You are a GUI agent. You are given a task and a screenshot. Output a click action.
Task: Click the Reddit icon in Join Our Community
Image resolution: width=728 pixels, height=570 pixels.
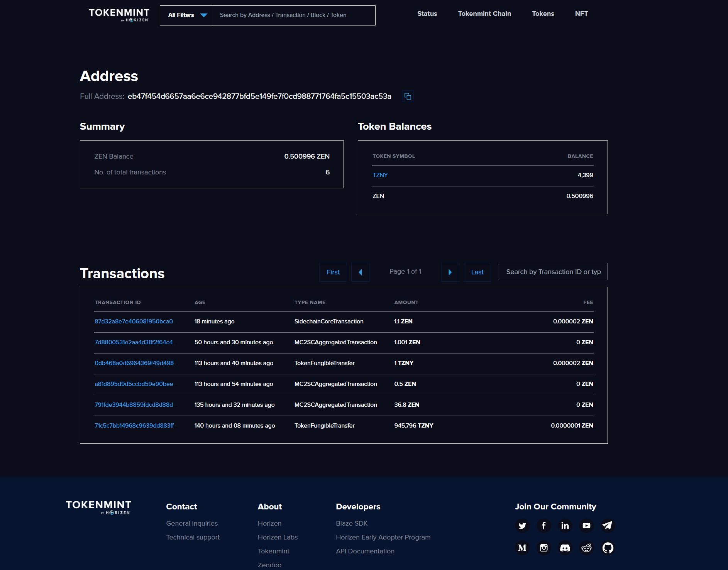[x=586, y=548]
